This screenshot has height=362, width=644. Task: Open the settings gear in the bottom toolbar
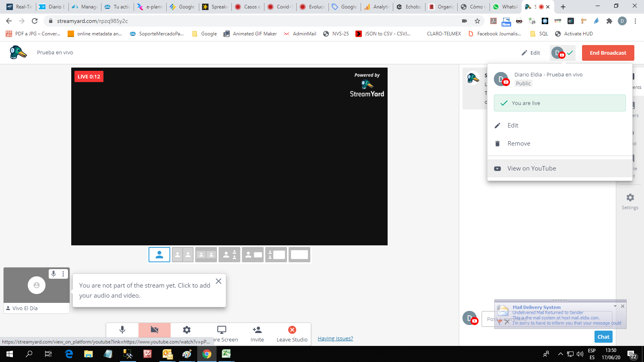tap(186, 330)
